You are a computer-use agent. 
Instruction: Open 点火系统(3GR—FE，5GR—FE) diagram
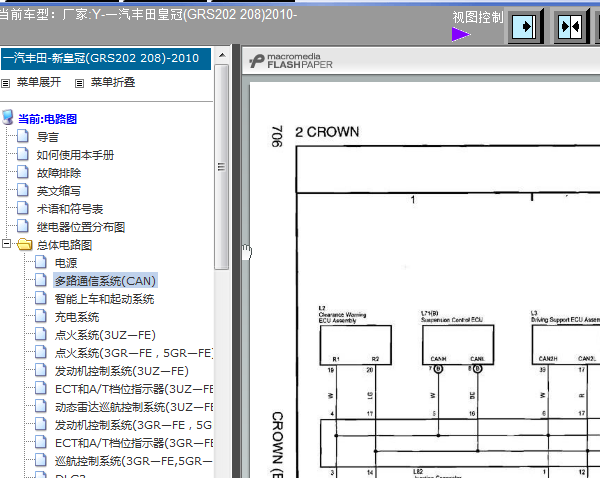[134, 353]
